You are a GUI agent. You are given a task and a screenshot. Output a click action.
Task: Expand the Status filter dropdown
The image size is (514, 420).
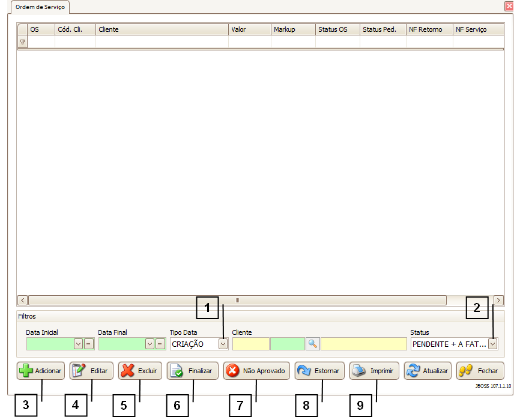click(492, 344)
